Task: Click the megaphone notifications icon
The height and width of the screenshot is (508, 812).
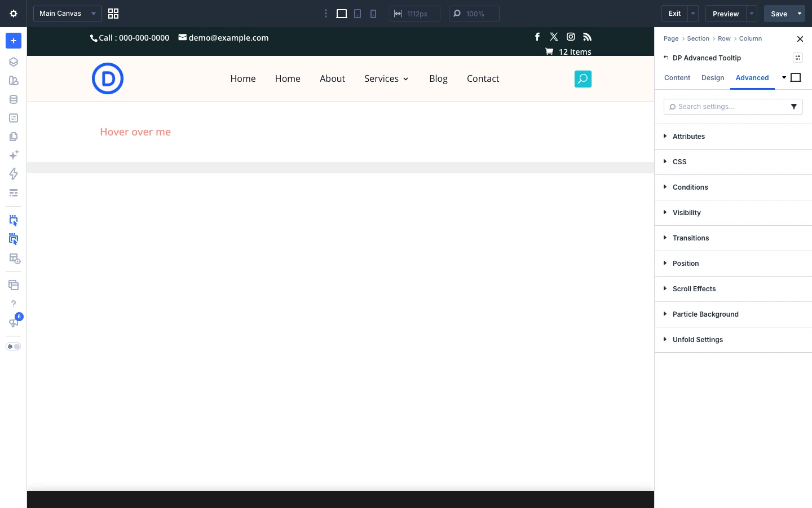Action: click(14, 323)
